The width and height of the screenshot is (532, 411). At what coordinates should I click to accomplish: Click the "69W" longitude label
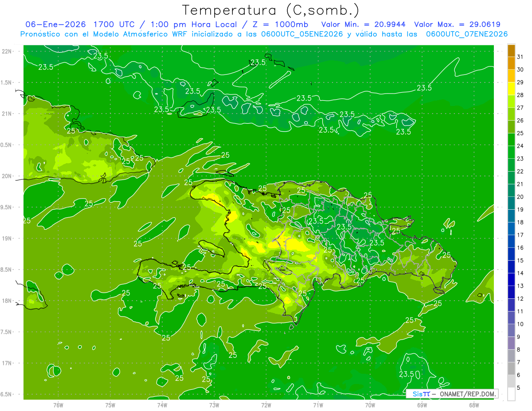tap(422, 405)
